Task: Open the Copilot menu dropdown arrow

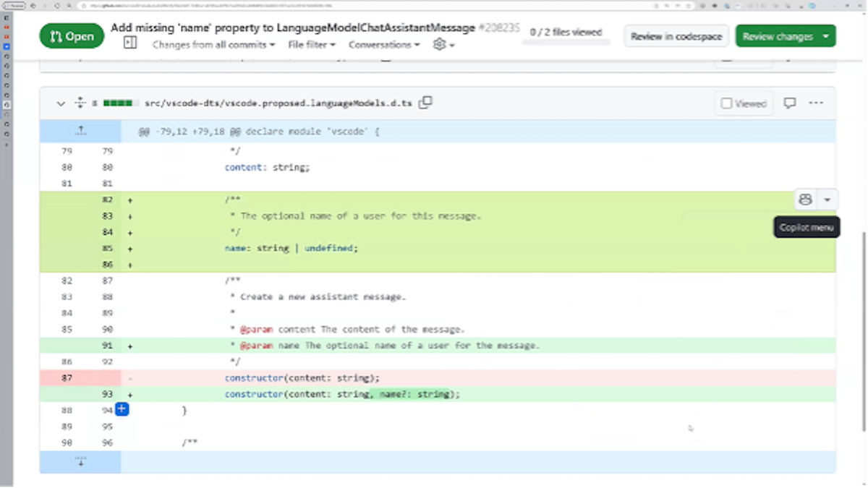Action: pos(827,200)
